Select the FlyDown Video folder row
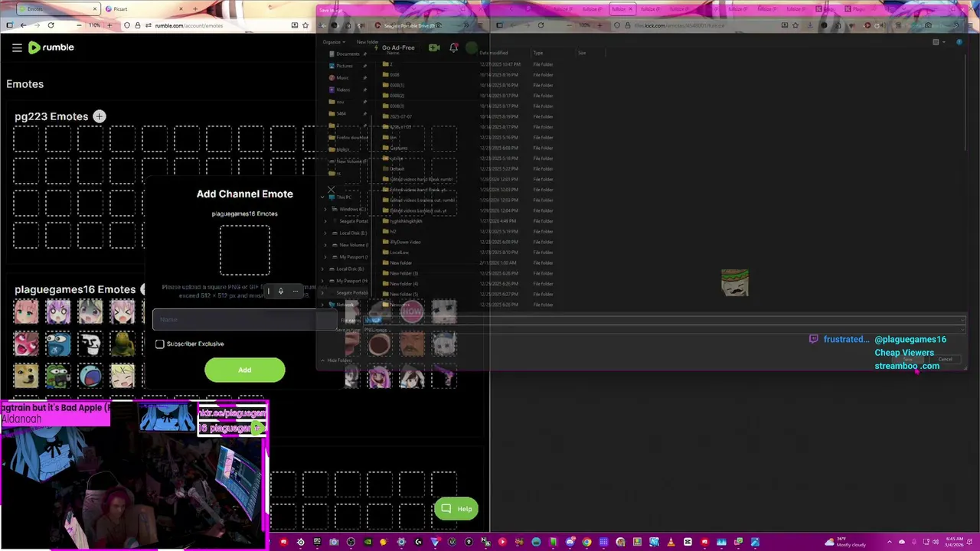 pyautogui.click(x=467, y=242)
